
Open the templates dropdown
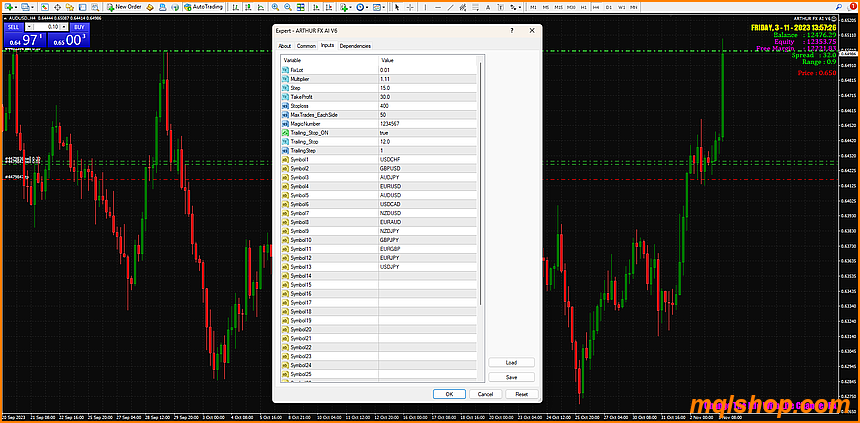point(380,7)
